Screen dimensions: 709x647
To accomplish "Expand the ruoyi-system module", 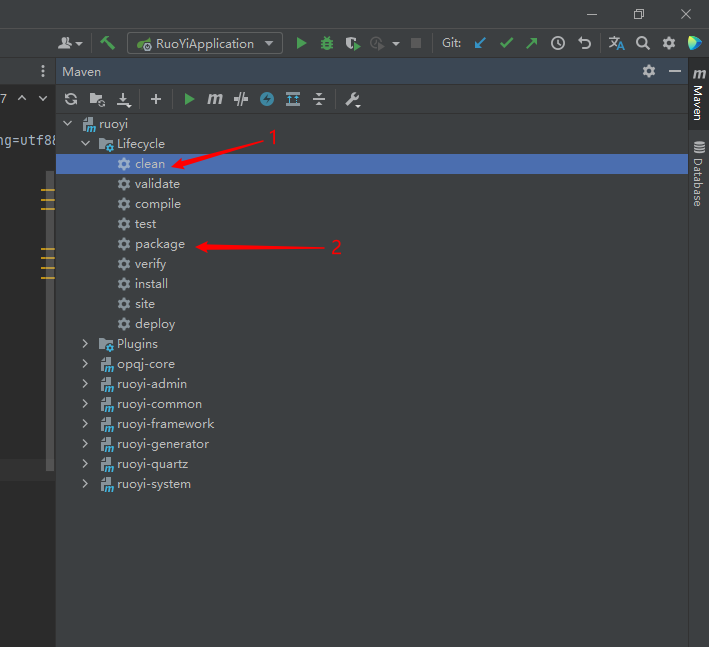I will coord(85,483).
